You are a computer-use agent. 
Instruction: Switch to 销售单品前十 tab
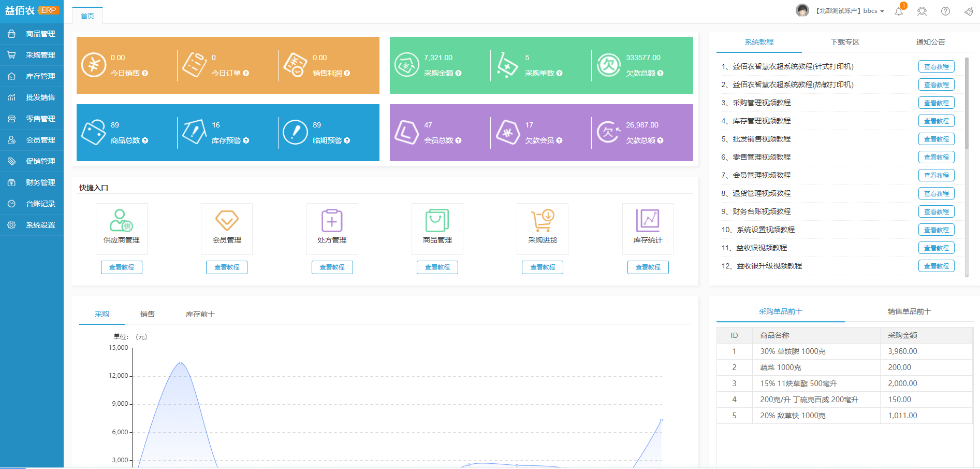(909, 311)
